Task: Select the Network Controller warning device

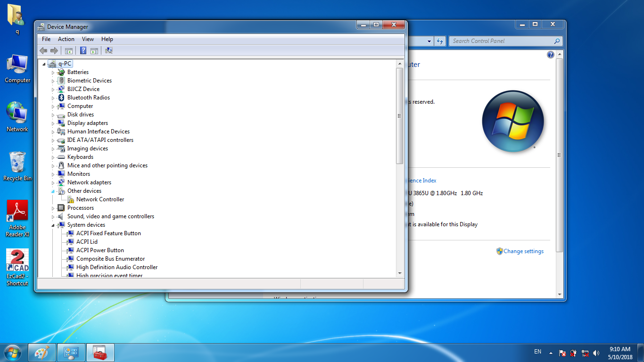Action: coord(100,199)
